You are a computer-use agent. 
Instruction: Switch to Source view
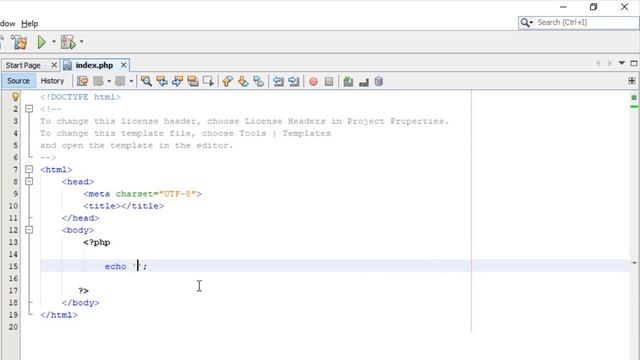(18, 81)
